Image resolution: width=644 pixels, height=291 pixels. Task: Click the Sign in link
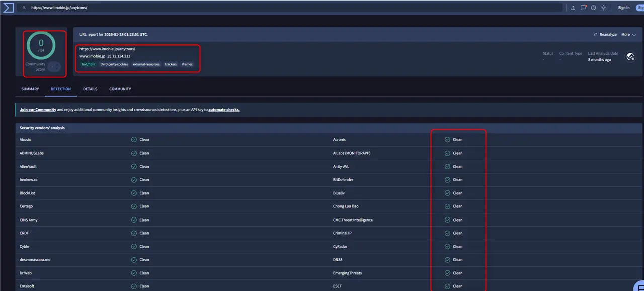[624, 8]
